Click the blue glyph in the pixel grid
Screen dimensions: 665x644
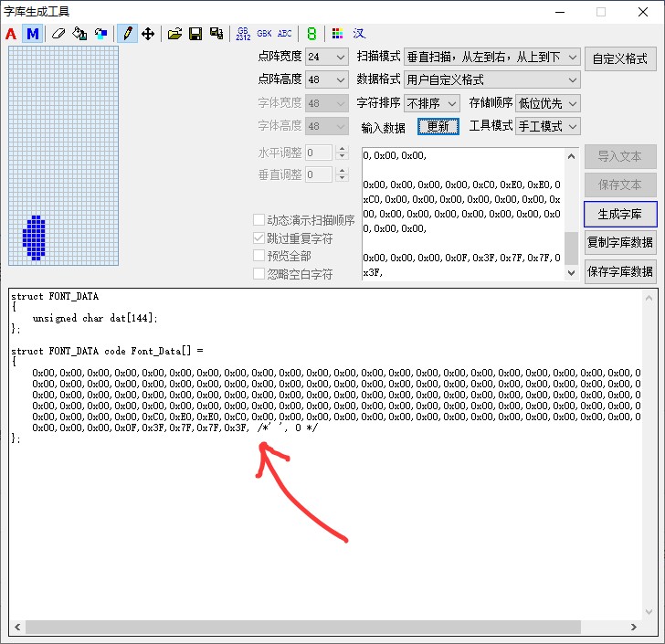coord(34,238)
